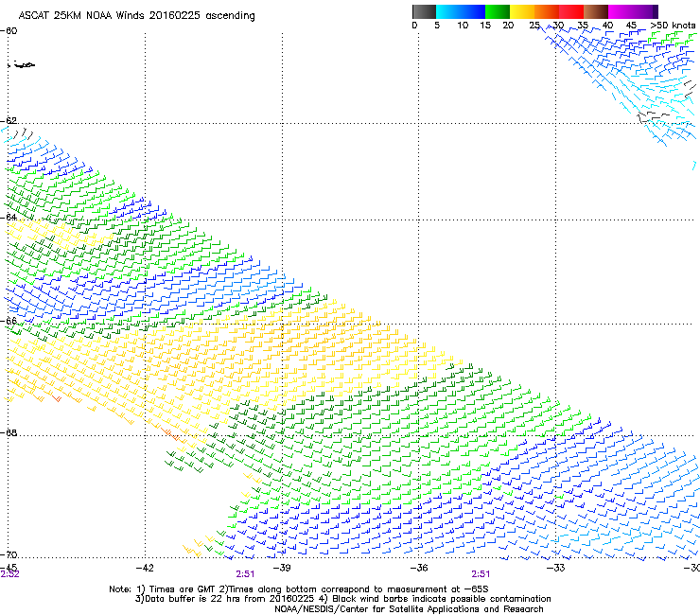Click the '45' label under color scale
The image size is (700, 615).
[x=631, y=26]
